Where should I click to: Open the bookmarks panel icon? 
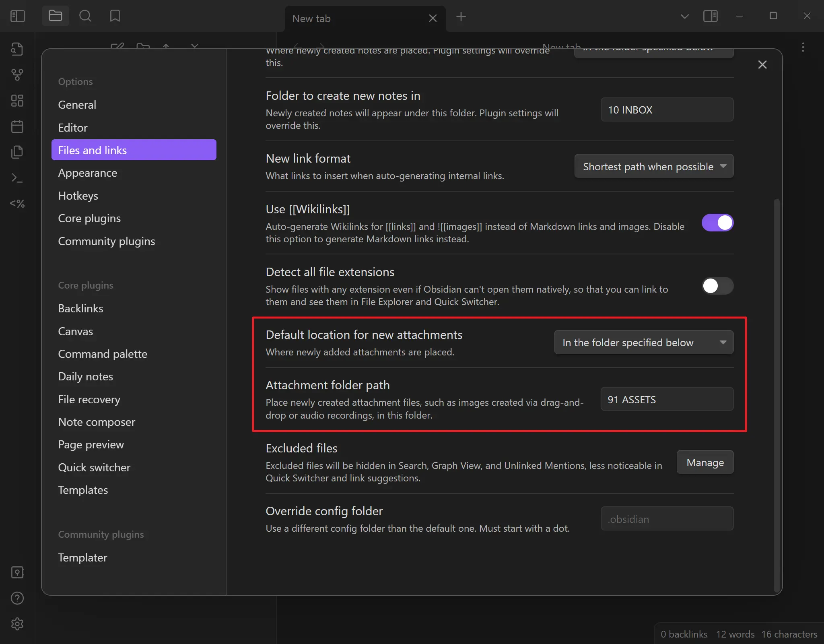[115, 16]
